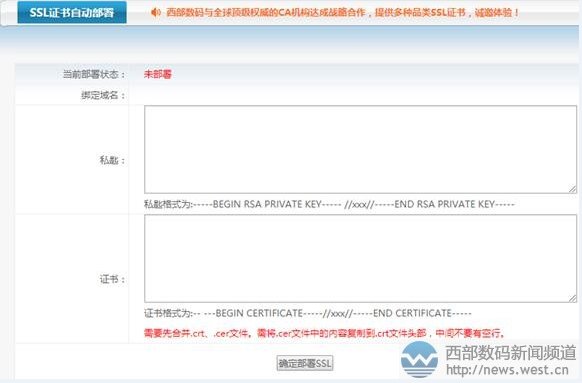Click the 私匙 field label
582x383 pixels.
(x=112, y=160)
